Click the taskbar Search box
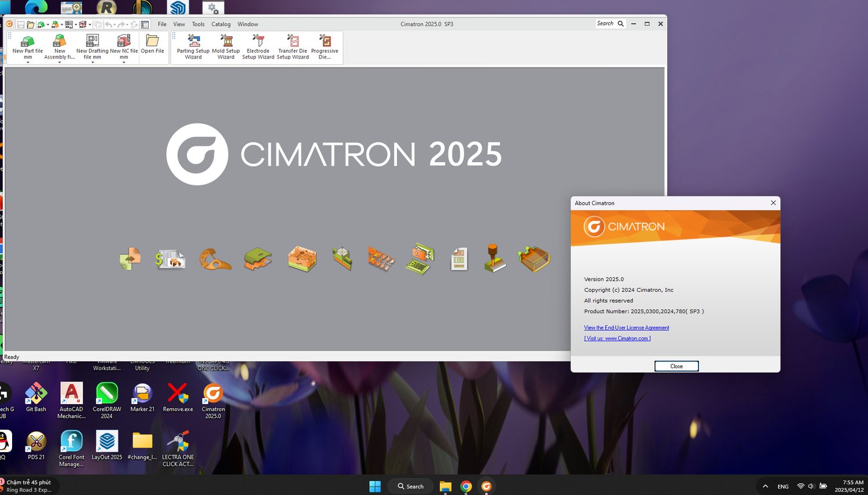Image resolution: width=868 pixels, height=495 pixels. [x=411, y=486]
